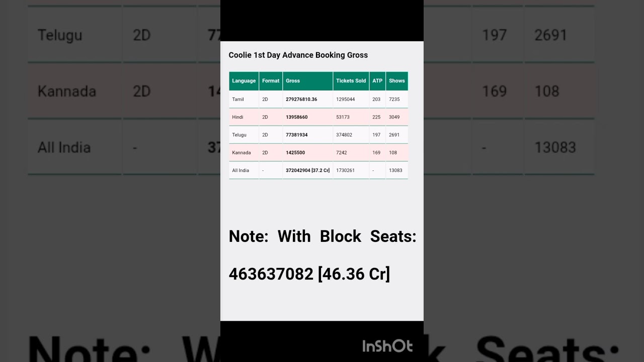Select the Tickets Sold column header
The height and width of the screenshot is (362, 644).
coord(351,81)
